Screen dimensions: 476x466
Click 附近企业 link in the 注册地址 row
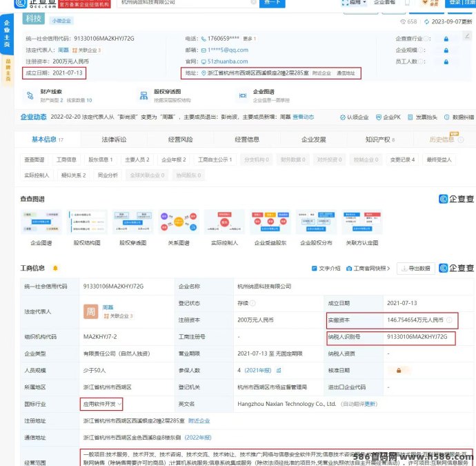click(x=199, y=420)
